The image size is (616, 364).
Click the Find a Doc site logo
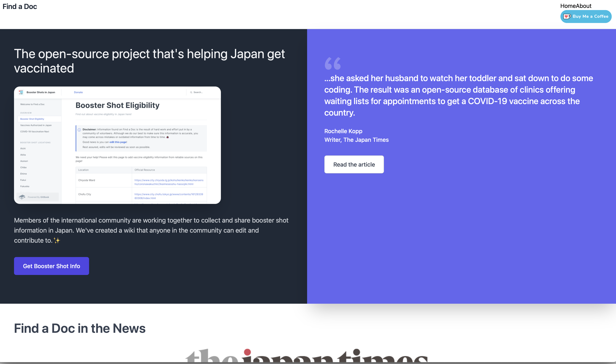[x=20, y=6]
